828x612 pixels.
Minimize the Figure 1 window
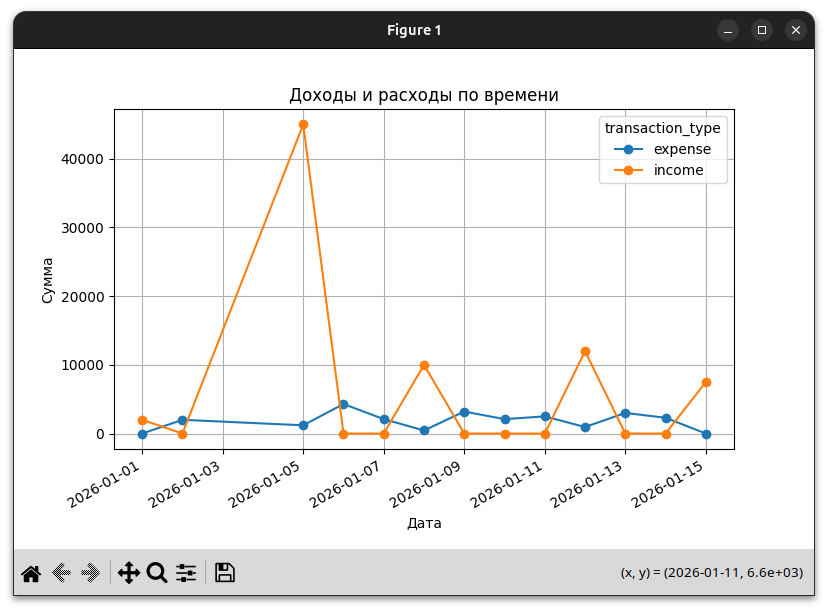(x=728, y=30)
